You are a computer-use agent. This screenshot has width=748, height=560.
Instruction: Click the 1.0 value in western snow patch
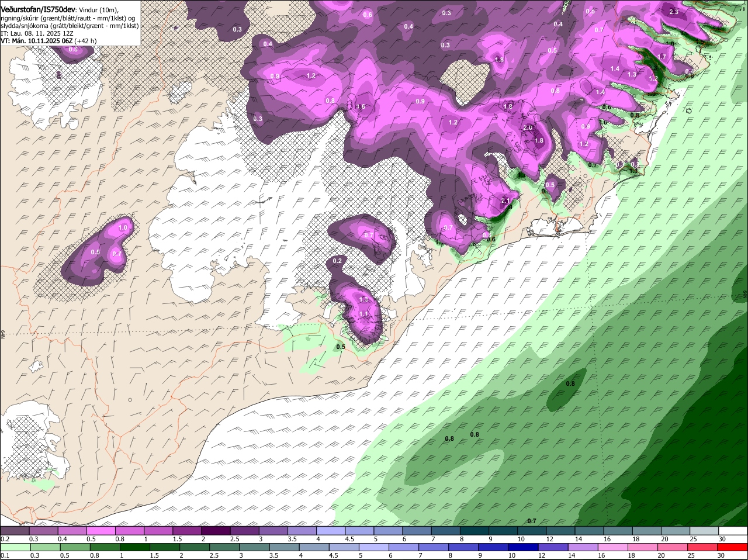123,228
